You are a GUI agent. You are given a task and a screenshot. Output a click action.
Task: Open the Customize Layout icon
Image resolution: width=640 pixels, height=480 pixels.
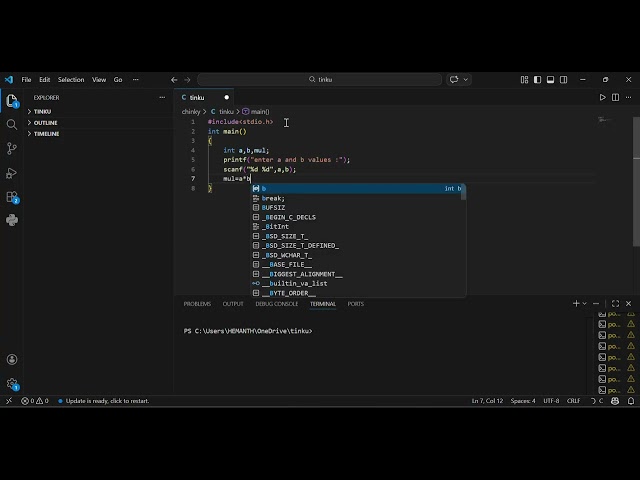(524, 80)
